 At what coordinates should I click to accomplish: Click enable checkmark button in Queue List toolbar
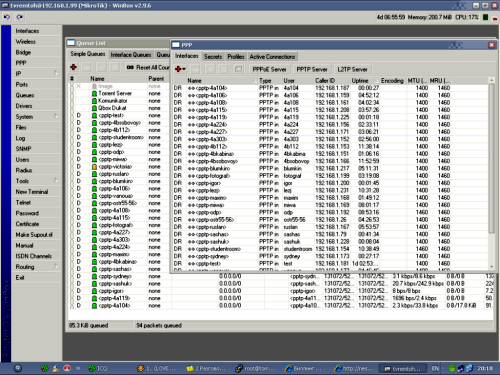[102, 67]
